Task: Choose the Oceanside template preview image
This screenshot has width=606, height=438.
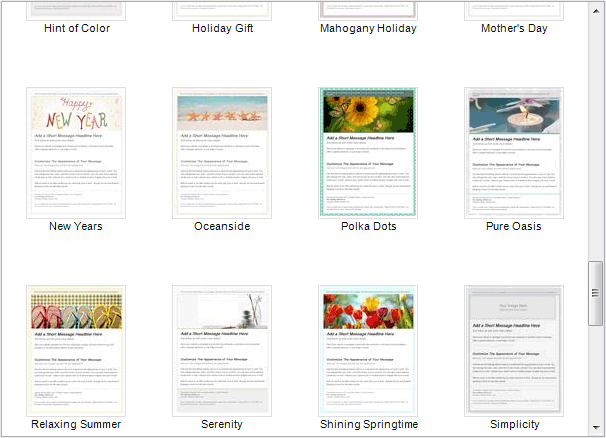Action: coord(222,152)
